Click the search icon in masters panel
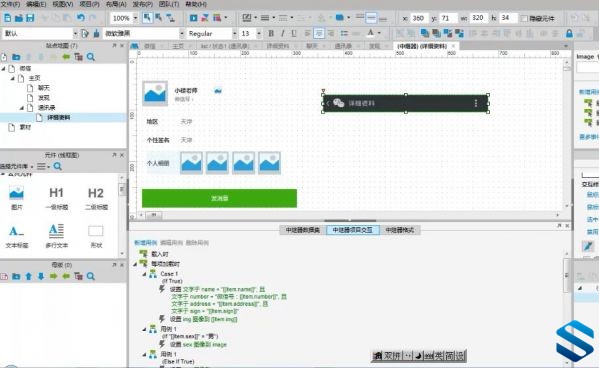This screenshot has width=599, height=368. (x=91, y=276)
